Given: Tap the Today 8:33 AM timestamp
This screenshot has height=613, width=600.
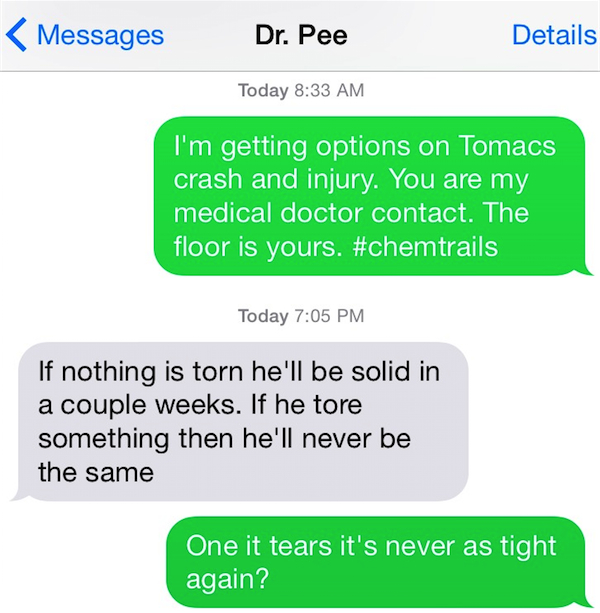Looking at the screenshot, I should [x=300, y=91].
